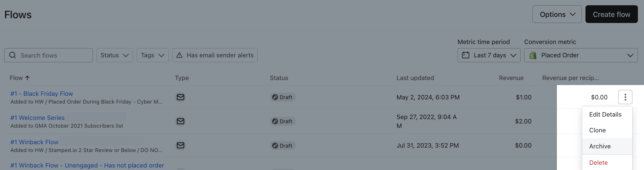Click the Draft status badge for Black Friday
The image size is (644, 170).
[x=283, y=97]
